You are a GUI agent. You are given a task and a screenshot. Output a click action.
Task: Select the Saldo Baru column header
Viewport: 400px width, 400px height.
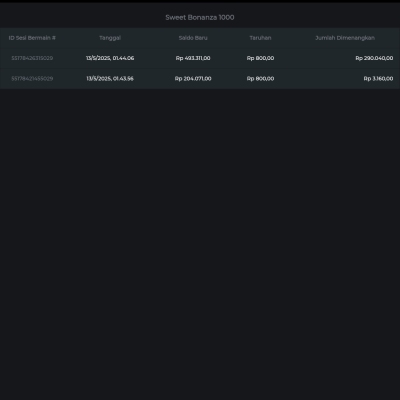193,38
